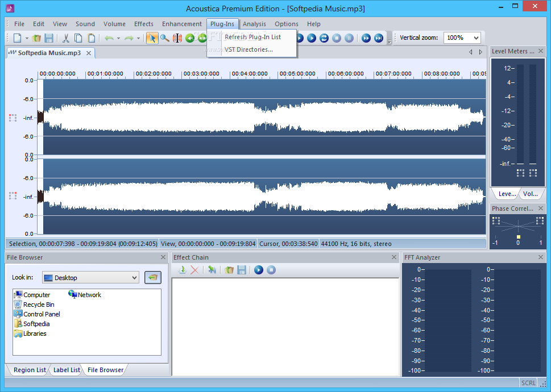Click the apply effect chain icon
The width and height of the screenshot is (551, 392).
pyautogui.click(x=212, y=269)
